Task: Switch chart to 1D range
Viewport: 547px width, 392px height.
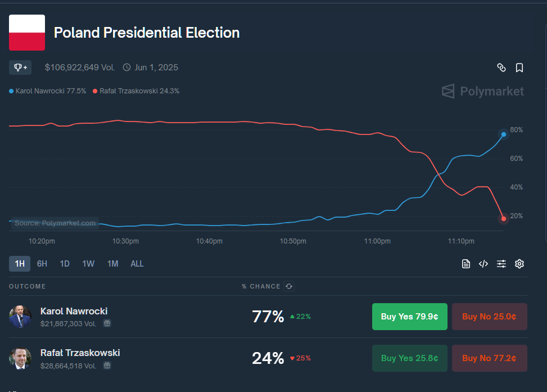Action: click(x=65, y=264)
